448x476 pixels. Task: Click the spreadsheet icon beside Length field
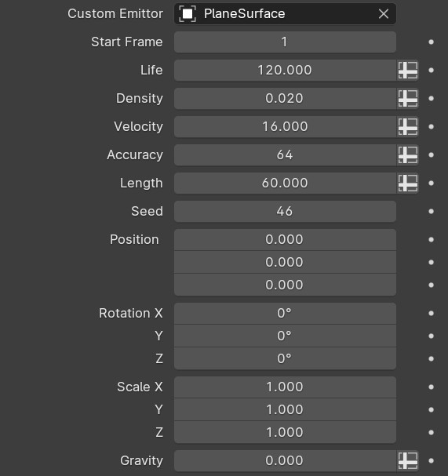click(x=408, y=183)
